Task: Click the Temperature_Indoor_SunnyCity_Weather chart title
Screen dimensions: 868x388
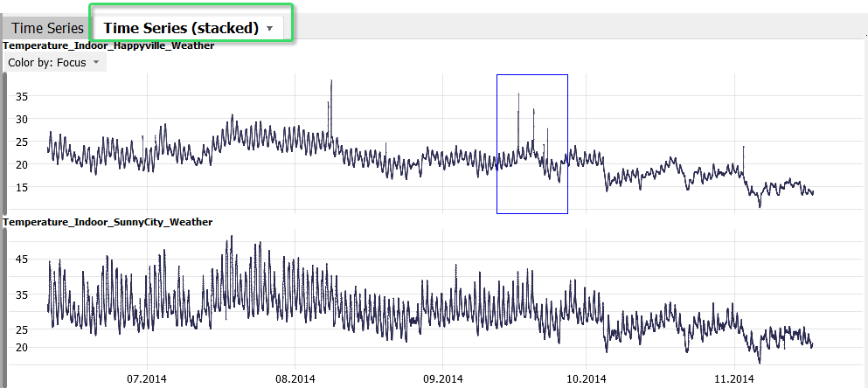Action: click(x=108, y=222)
